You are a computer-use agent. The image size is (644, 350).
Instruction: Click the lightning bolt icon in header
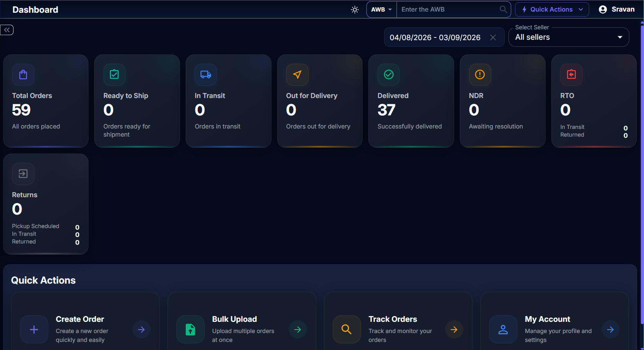[524, 10]
